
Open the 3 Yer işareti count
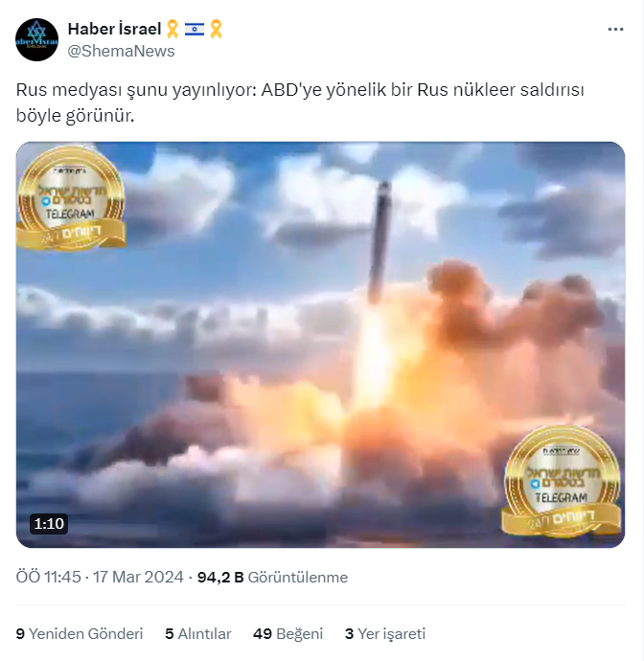point(385,633)
